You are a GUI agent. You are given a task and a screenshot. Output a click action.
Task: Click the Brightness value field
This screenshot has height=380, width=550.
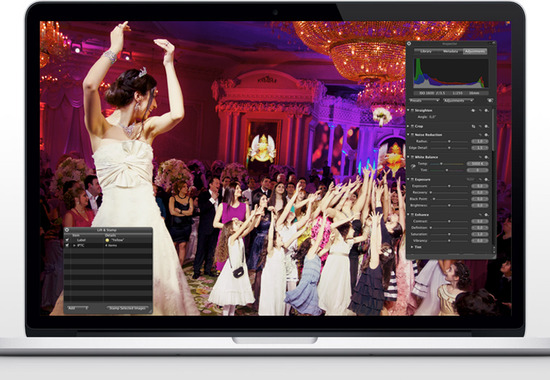click(x=479, y=205)
